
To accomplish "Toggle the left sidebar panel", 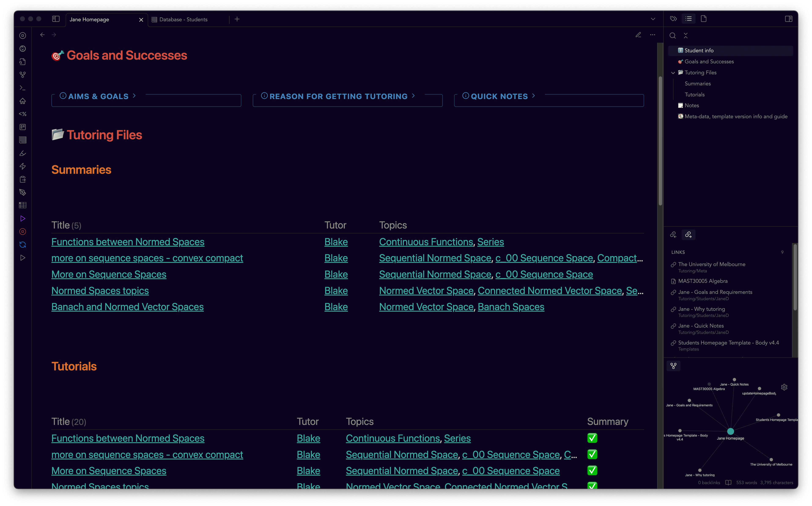I will coord(56,19).
